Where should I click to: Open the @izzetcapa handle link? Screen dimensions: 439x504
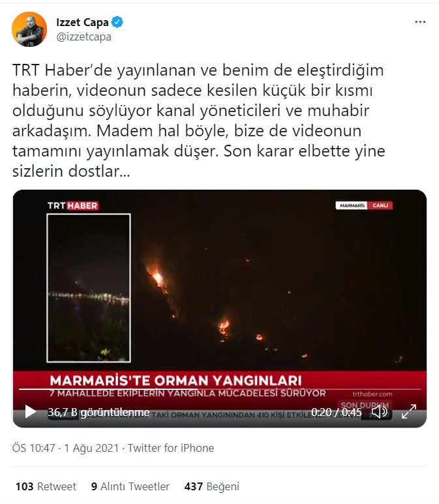(83, 37)
